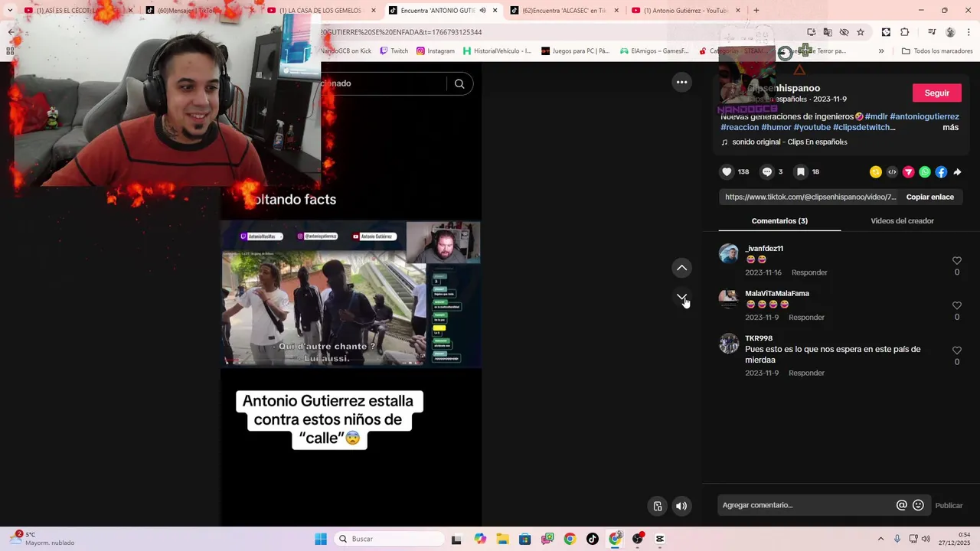Reply to TKR998's comment with Responder
Image resolution: width=980 pixels, height=551 pixels.
[806, 373]
